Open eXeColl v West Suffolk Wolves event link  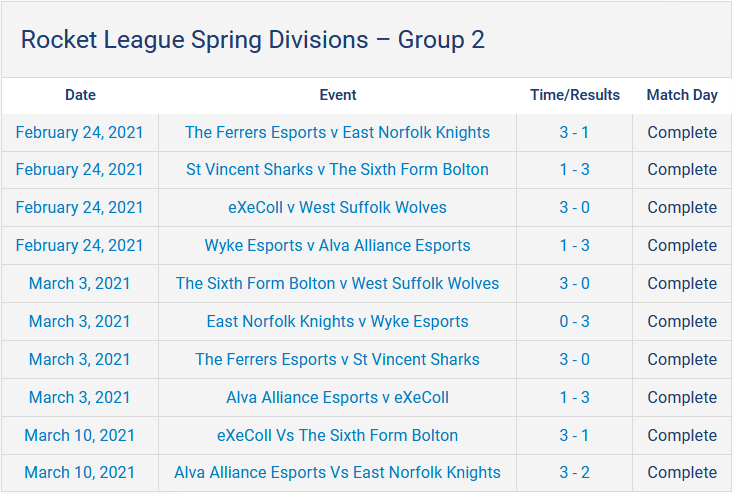[337, 208]
